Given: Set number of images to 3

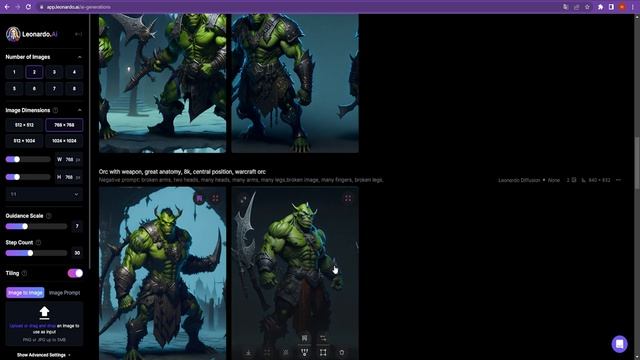Looking at the screenshot, I should (54, 72).
